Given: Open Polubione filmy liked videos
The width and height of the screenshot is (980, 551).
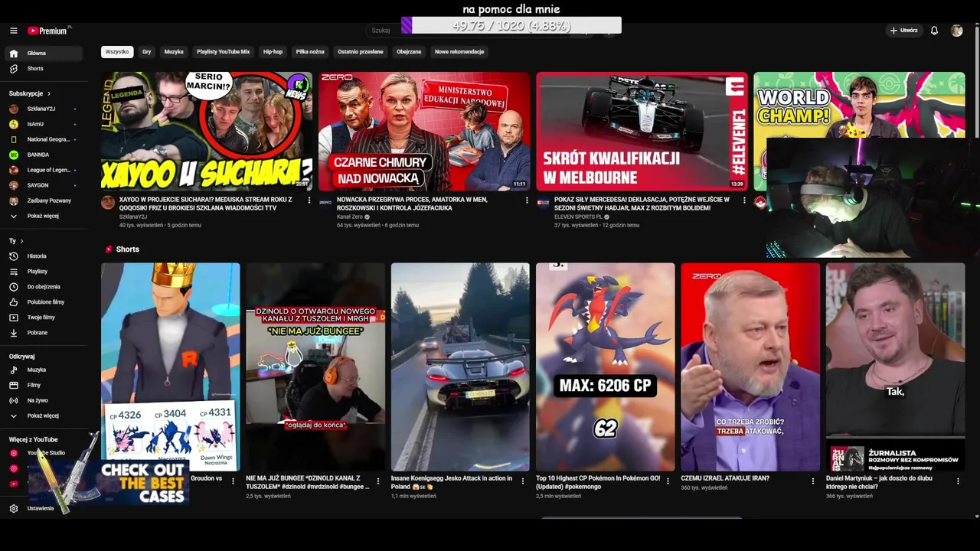Looking at the screenshot, I should tap(44, 302).
